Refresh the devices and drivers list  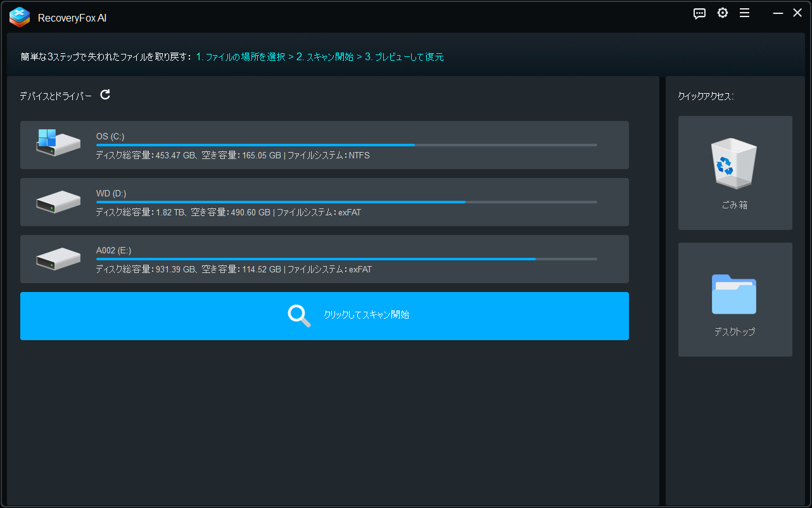105,95
